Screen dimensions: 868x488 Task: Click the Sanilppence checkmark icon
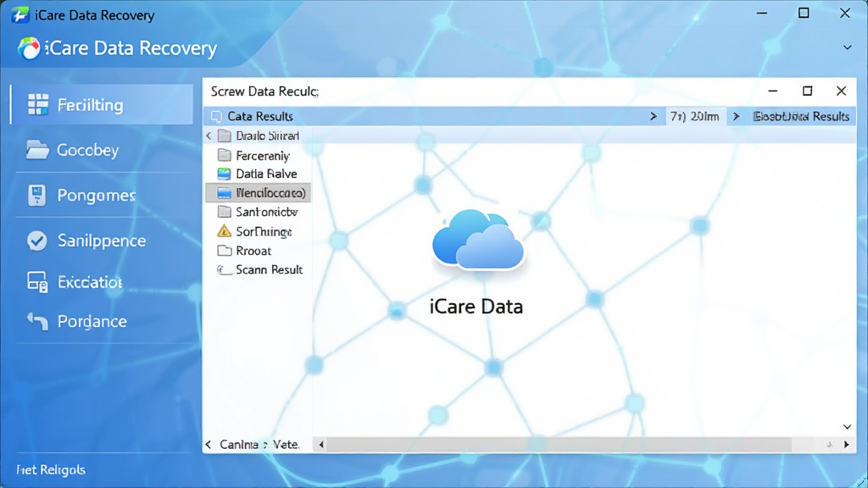tap(37, 241)
